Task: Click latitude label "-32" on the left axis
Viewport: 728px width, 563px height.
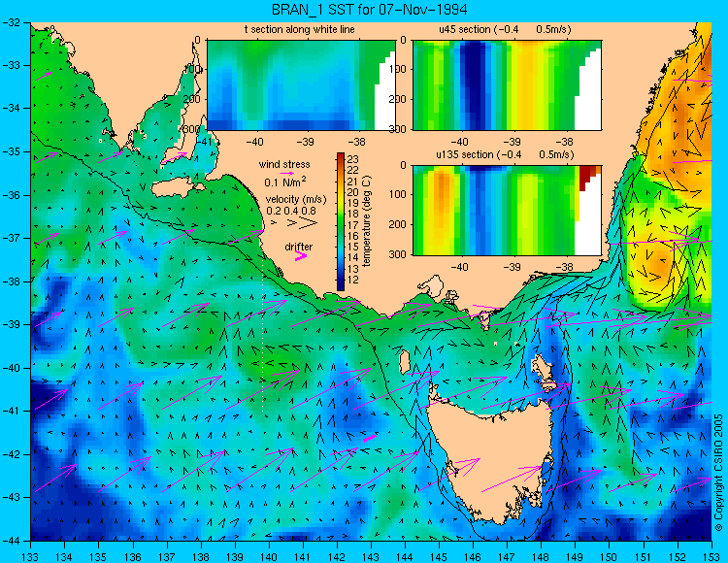Action: [12, 22]
